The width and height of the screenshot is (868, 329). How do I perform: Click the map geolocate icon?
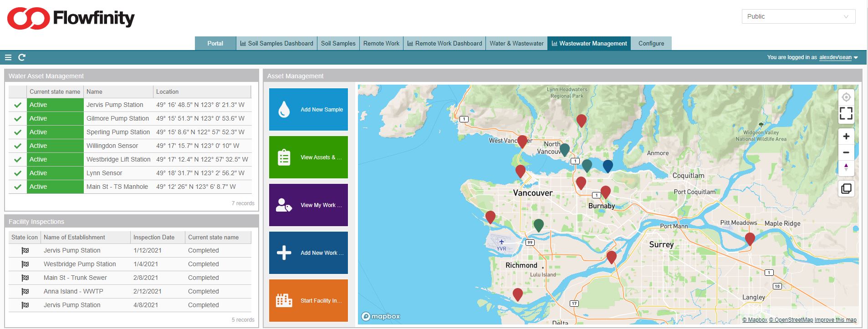[846, 97]
